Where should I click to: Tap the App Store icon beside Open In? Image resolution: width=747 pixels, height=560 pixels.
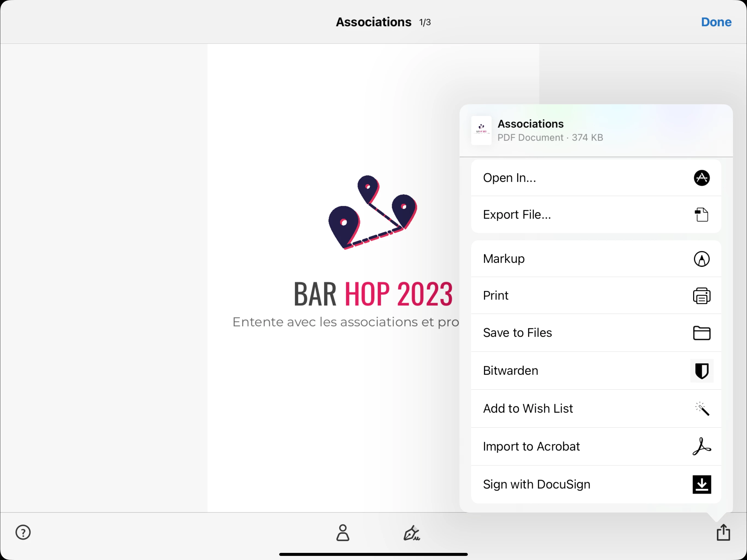(701, 178)
